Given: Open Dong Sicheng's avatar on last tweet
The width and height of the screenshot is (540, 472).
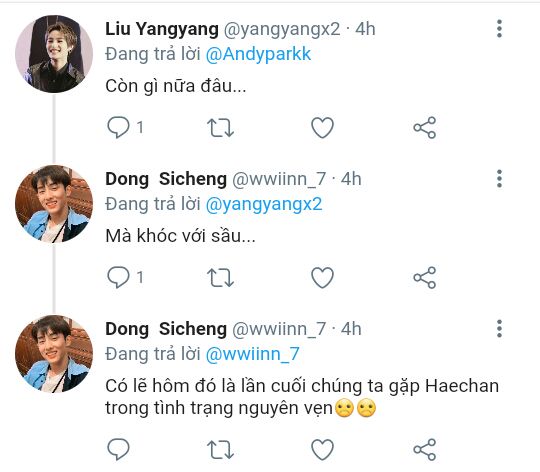Looking at the screenshot, I should pos(54,354).
